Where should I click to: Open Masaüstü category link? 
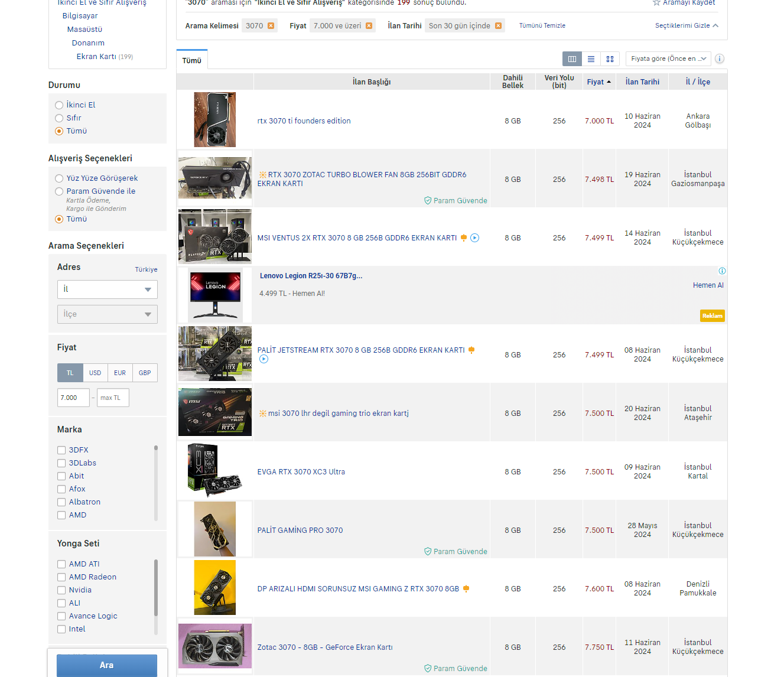click(x=84, y=30)
